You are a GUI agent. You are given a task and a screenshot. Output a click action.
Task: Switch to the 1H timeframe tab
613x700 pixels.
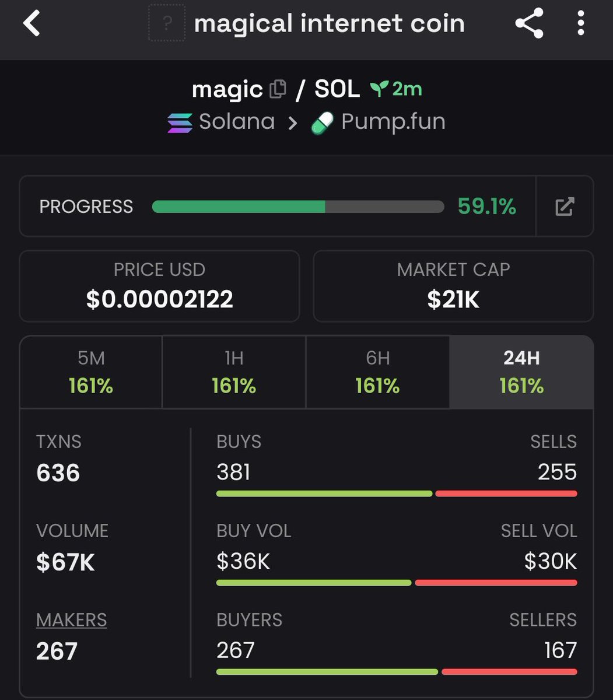click(234, 372)
